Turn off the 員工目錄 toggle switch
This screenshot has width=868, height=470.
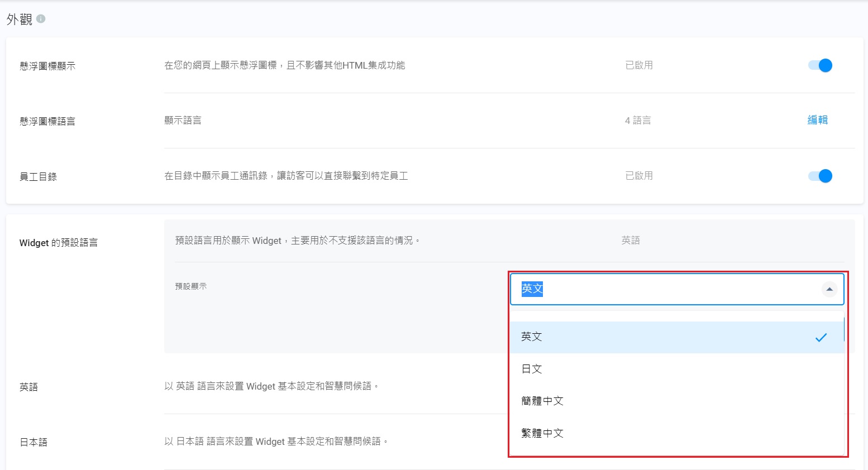(x=820, y=176)
